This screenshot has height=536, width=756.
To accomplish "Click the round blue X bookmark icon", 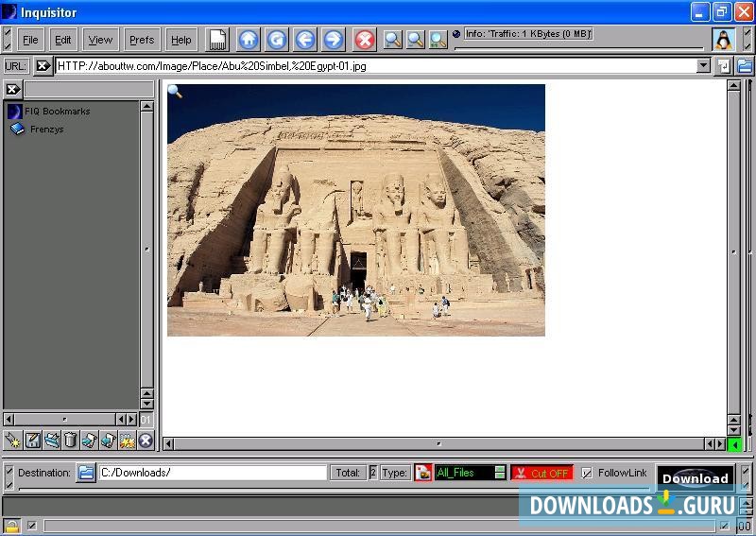I will click(x=146, y=440).
